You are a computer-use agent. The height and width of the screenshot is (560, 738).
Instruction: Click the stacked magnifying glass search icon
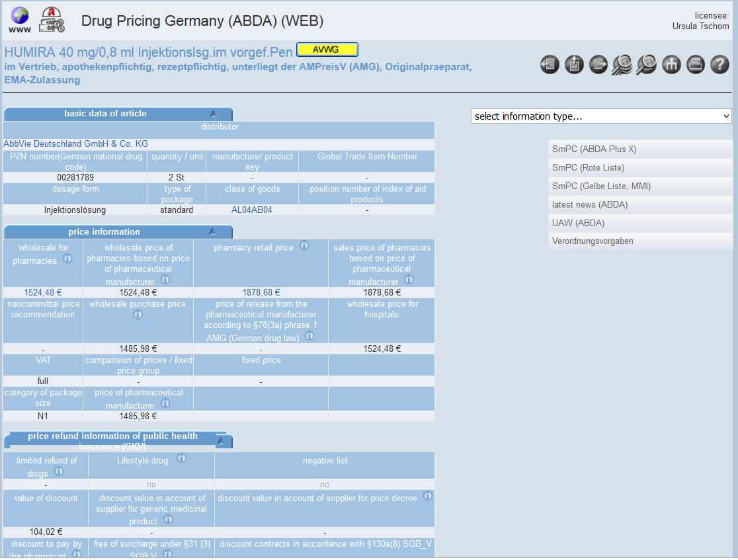coord(622,65)
